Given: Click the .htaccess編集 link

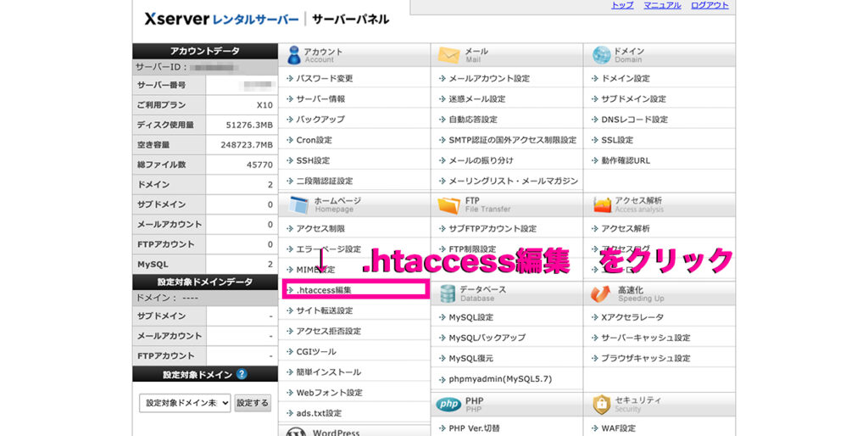Looking at the screenshot, I should click(323, 290).
